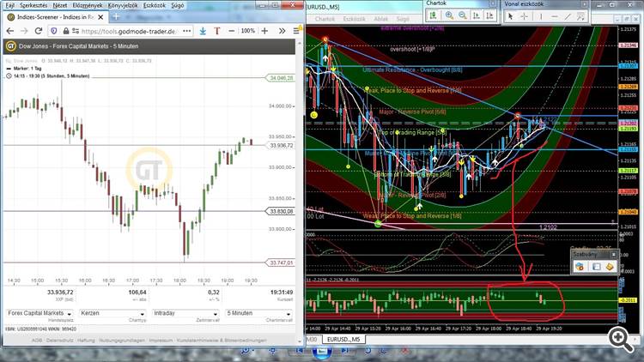Open the Előzmények menu
Screen dimensions: 644x362
pyautogui.click(x=88, y=5)
